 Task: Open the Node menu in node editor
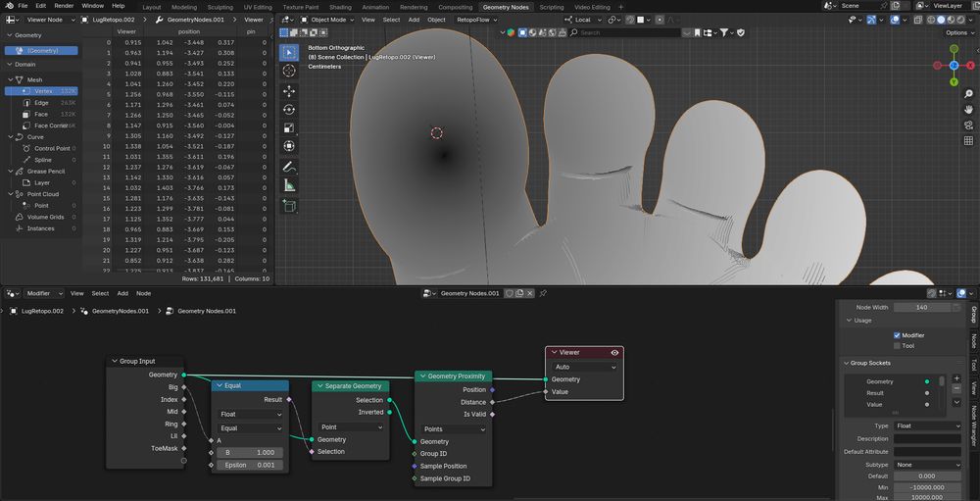pyautogui.click(x=143, y=293)
